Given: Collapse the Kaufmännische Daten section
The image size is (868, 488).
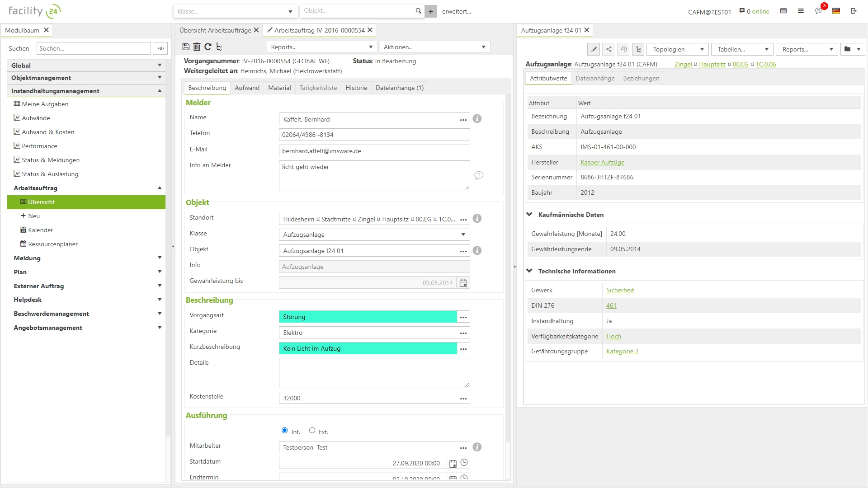Looking at the screenshot, I should coord(529,215).
